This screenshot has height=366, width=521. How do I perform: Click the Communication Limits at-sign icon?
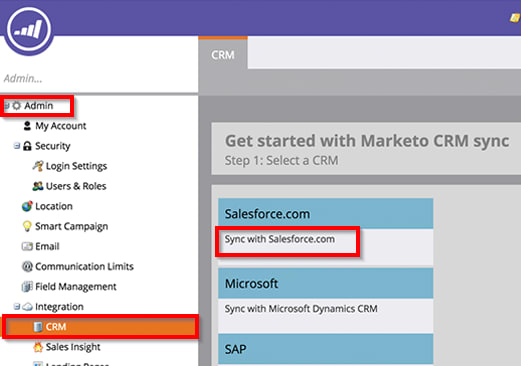pos(27,266)
